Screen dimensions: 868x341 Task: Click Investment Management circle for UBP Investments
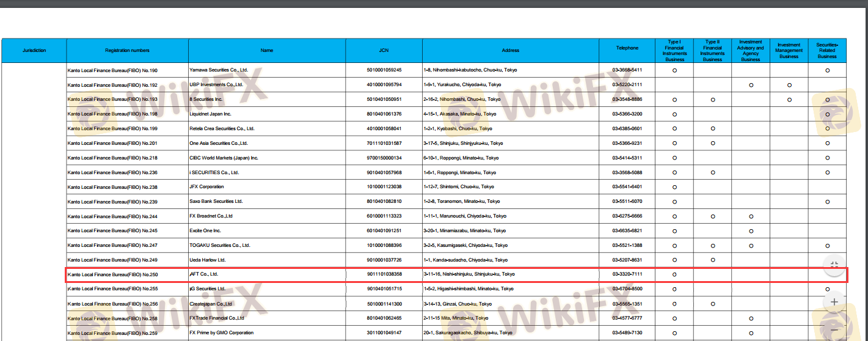[789, 85]
